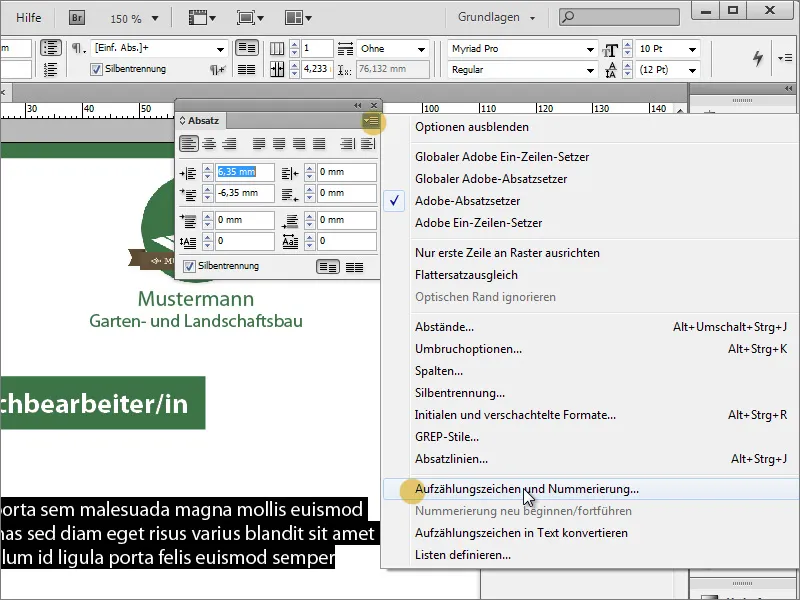The width and height of the screenshot is (800, 600).
Task: Select justify with last line right
Action: [299, 144]
